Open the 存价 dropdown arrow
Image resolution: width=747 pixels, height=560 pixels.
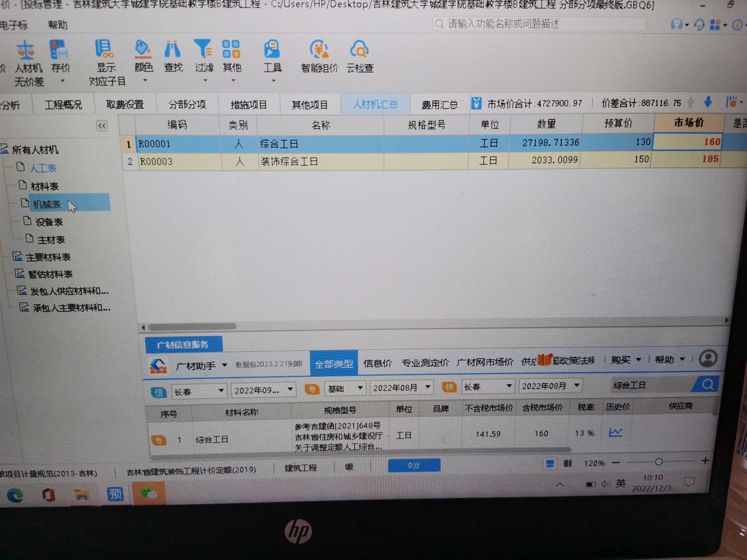[x=62, y=81]
